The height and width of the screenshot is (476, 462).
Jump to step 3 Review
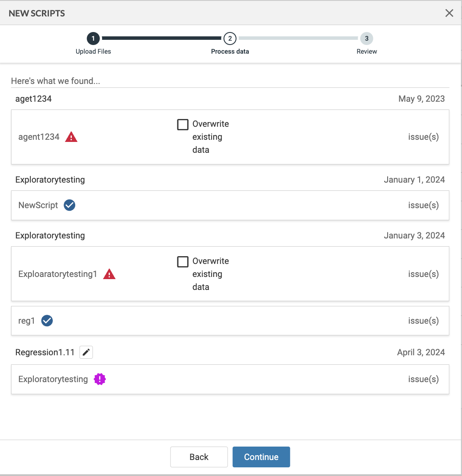(x=366, y=39)
